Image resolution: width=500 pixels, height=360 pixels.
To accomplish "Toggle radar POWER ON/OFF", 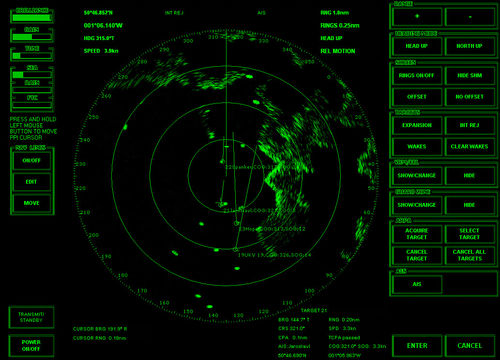I will [31, 346].
